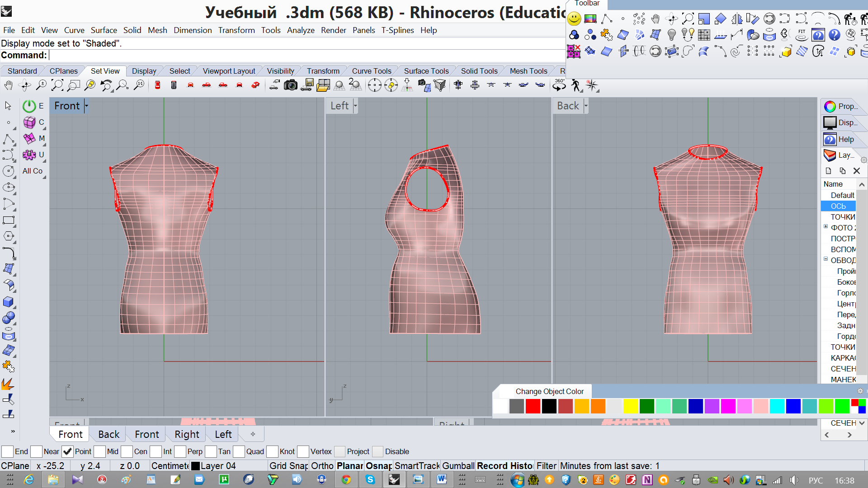868x488 pixels.
Task: Select the Box solid tool in sidebar
Action: click(x=8, y=302)
